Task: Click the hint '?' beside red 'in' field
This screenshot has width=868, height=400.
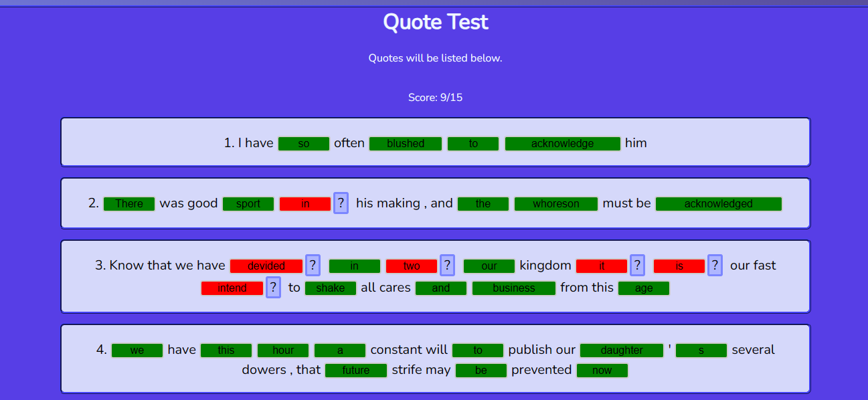Action: tap(341, 203)
